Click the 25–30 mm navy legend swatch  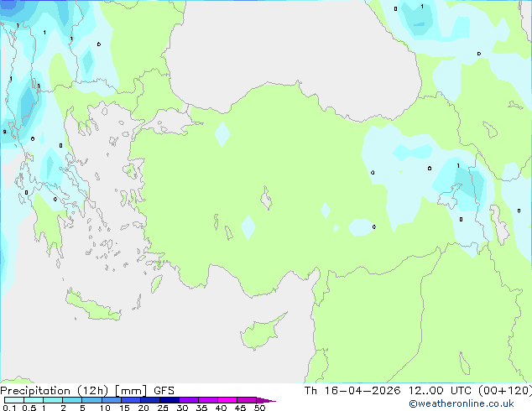coord(170,400)
